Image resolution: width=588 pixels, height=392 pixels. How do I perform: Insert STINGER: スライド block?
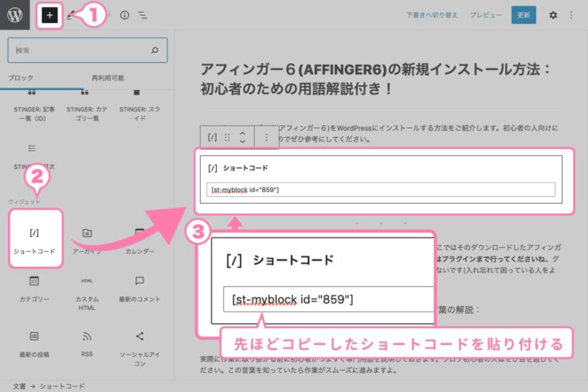[x=139, y=108]
